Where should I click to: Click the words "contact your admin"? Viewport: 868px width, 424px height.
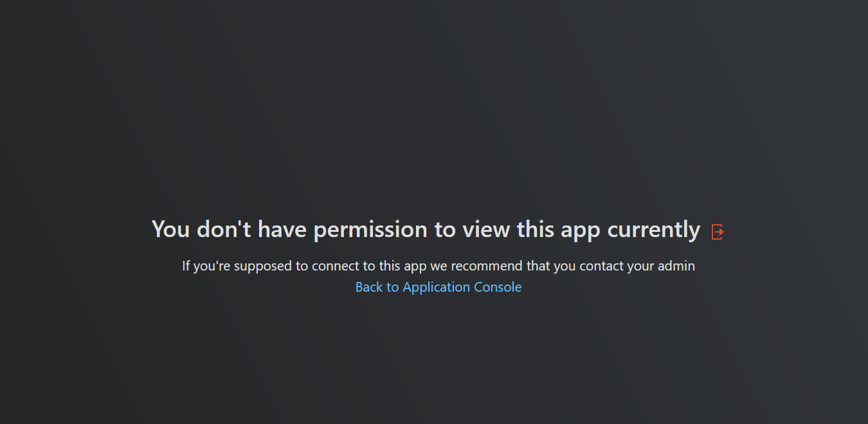pyautogui.click(x=637, y=266)
